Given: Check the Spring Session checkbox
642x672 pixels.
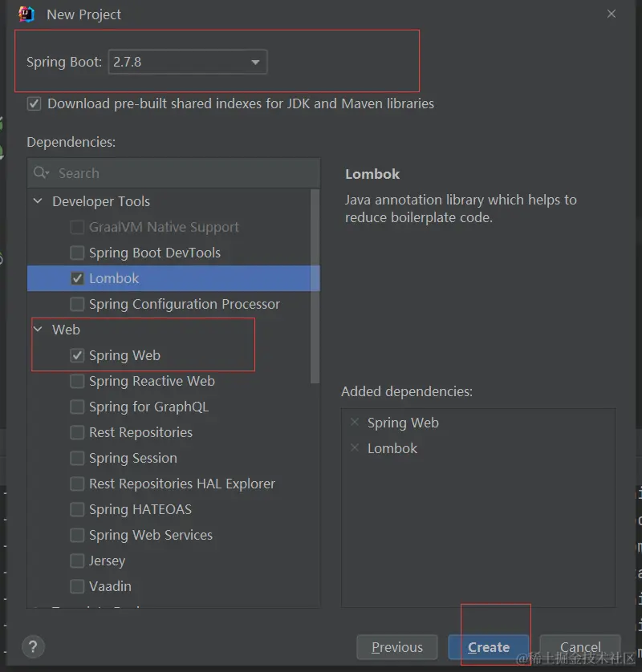Looking at the screenshot, I should pos(77,458).
